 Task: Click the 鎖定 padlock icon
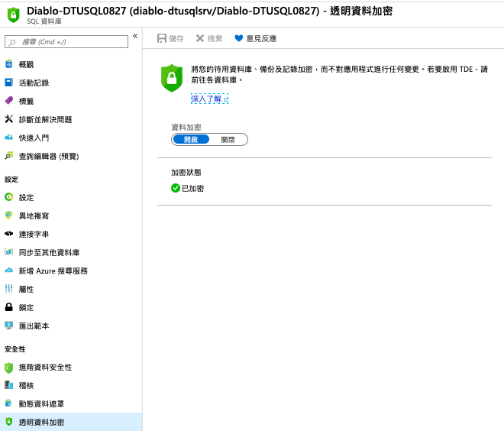point(9,307)
